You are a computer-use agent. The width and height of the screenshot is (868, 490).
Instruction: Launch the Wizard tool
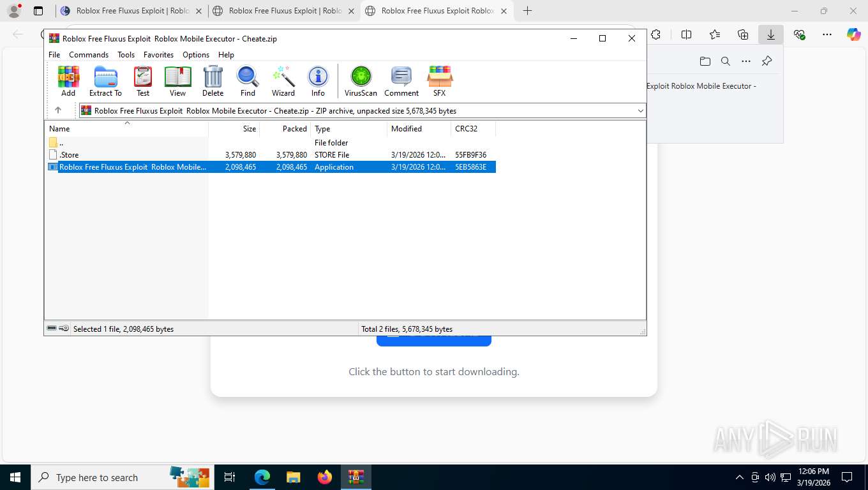click(283, 81)
